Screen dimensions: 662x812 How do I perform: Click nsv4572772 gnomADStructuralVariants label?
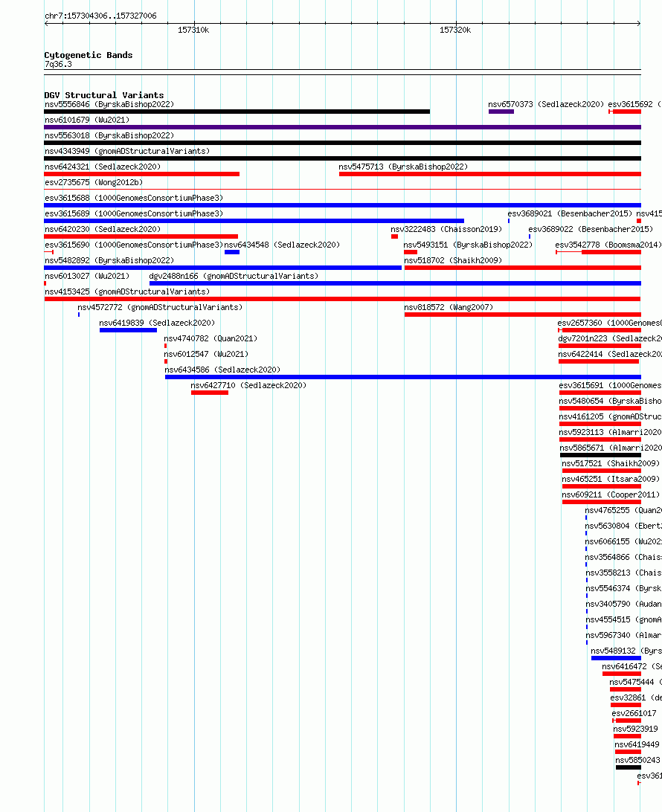coord(160,307)
